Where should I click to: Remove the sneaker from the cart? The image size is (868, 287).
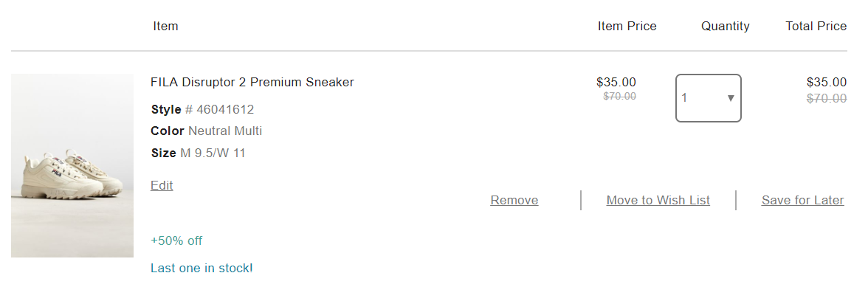(x=514, y=200)
